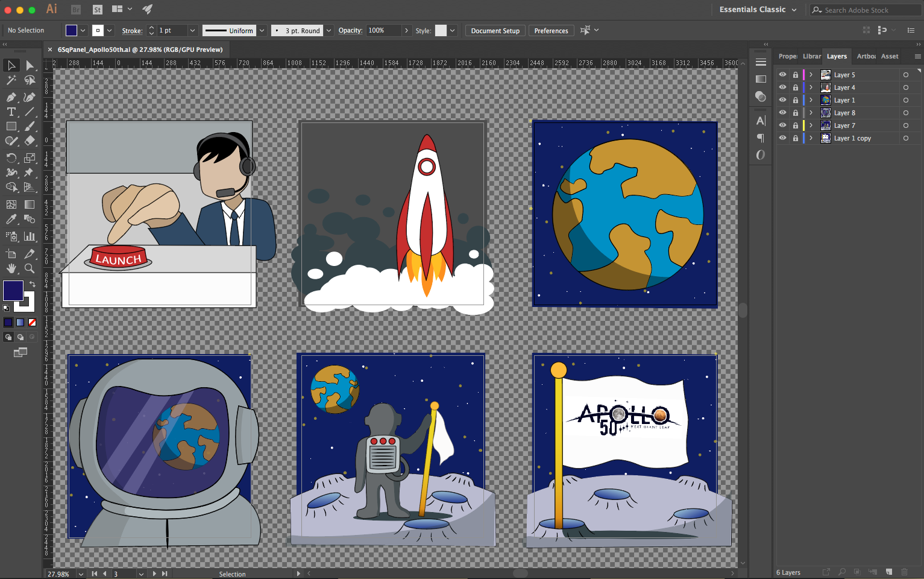Switch to the Asset Export tab

(x=890, y=56)
